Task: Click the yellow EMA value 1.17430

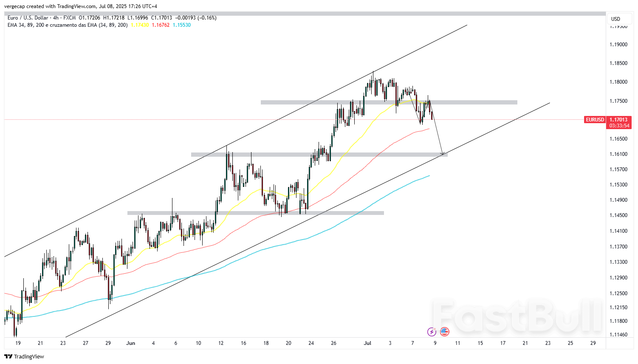Action: tap(140, 25)
